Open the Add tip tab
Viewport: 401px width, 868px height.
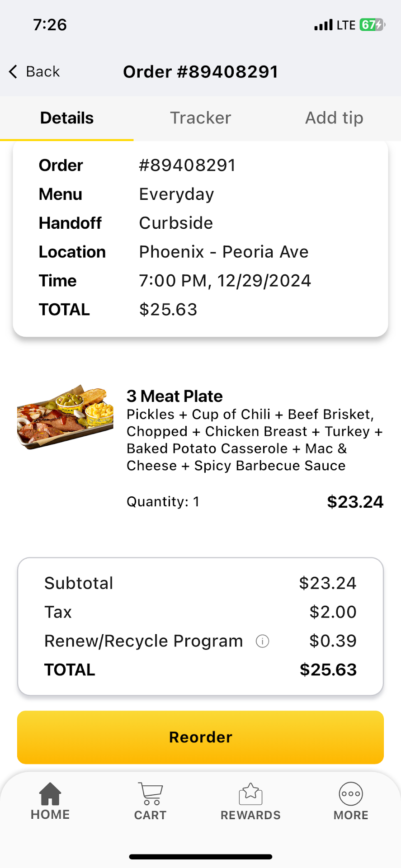coord(334,118)
